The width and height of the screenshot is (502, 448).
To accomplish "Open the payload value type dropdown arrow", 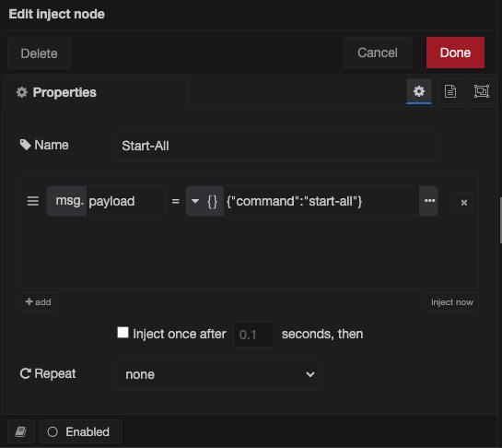I will pyautogui.click(x=195, y=201).
